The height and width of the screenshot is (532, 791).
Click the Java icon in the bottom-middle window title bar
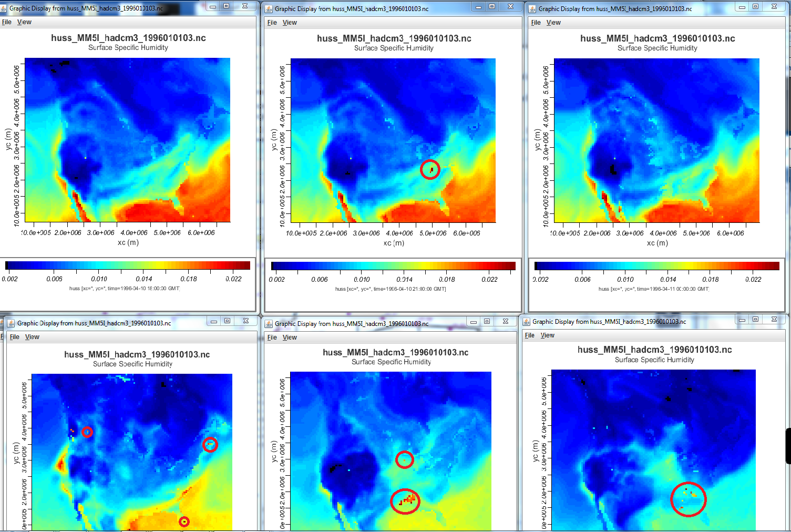click(269, 324)
